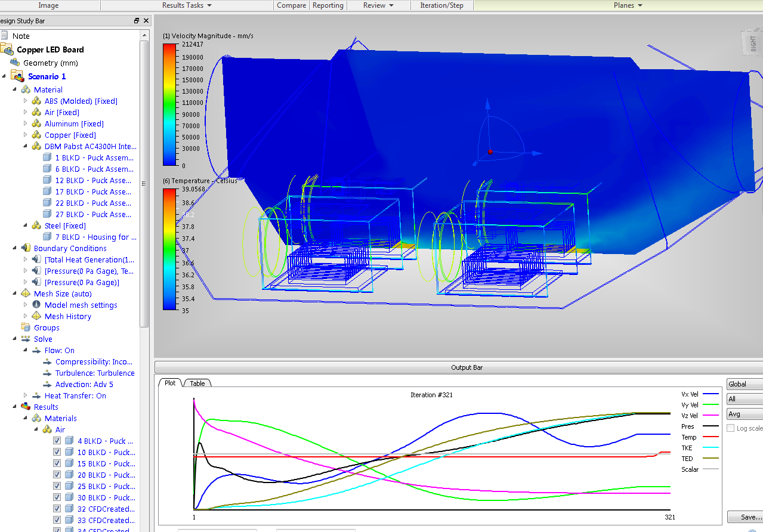Click the Groups icon in the sidebar
Viewport: 763px width, 532px height.
25,327
